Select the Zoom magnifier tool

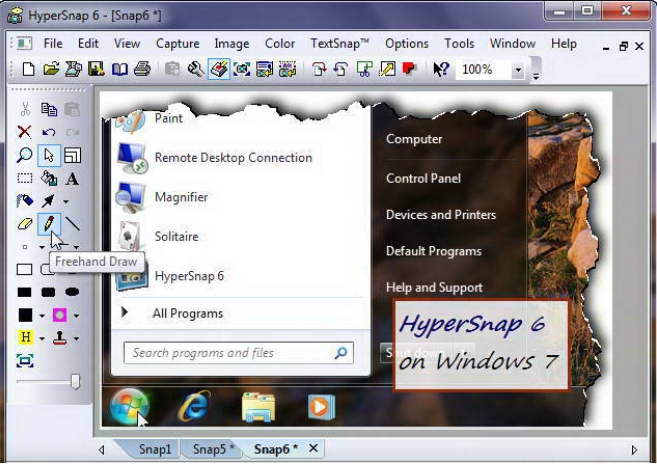[x=24, y=155]
